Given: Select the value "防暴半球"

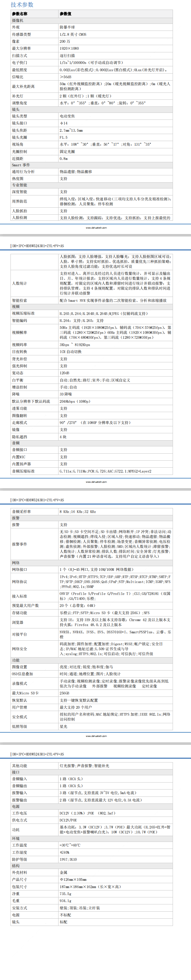Looking at the screenshot, I should point(67,27).
